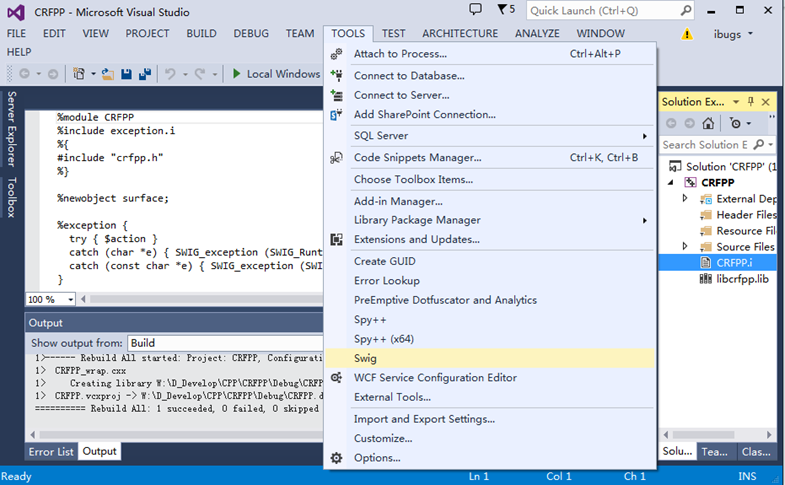This screenshot has width=785, height=485.
Task: Switch to the Tea... panel tab
Action: tap(714, 451)
